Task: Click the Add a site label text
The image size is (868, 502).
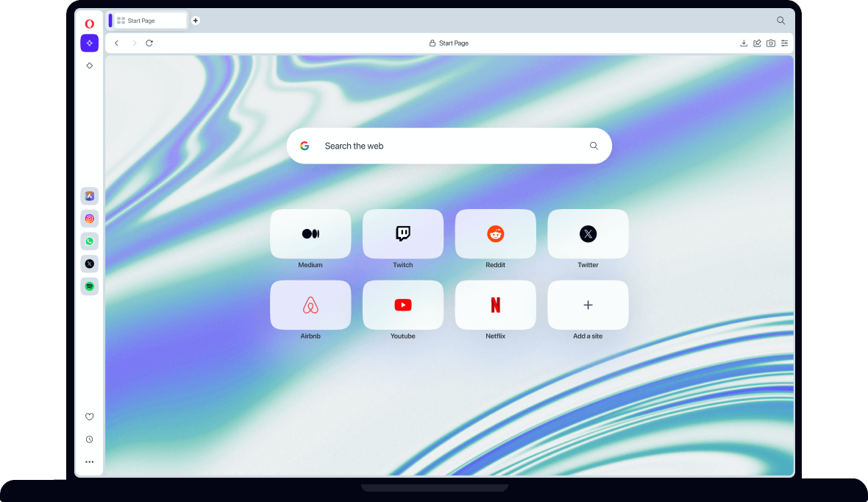Action: [588, 336]
